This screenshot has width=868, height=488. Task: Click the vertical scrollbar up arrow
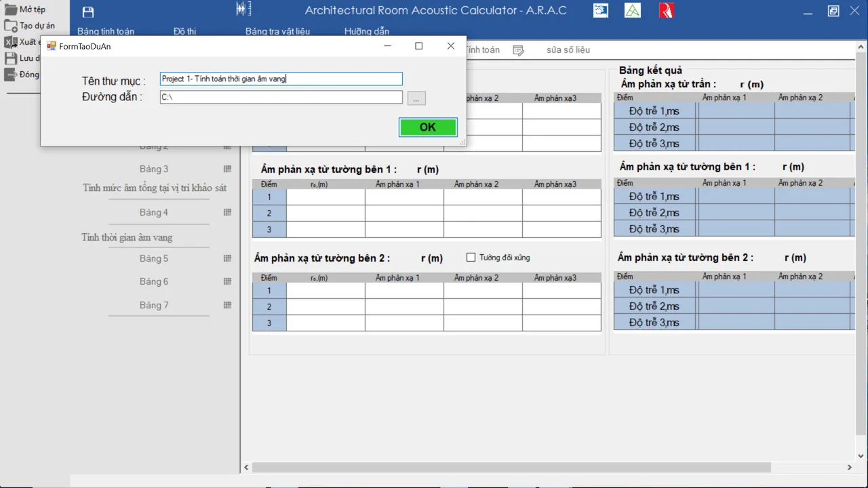coord(861,48)
